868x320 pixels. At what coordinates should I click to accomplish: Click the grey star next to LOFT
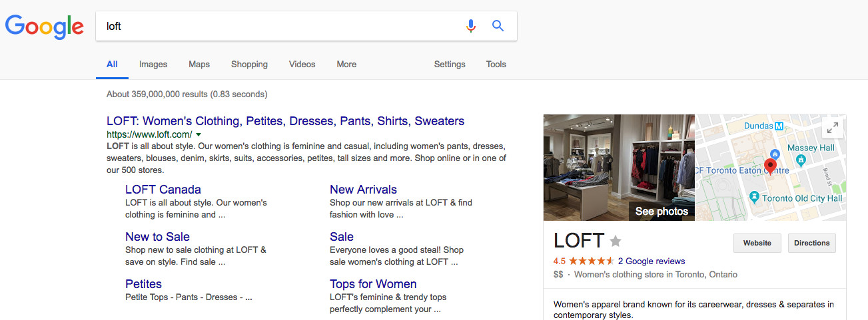(x=616, y=241)
